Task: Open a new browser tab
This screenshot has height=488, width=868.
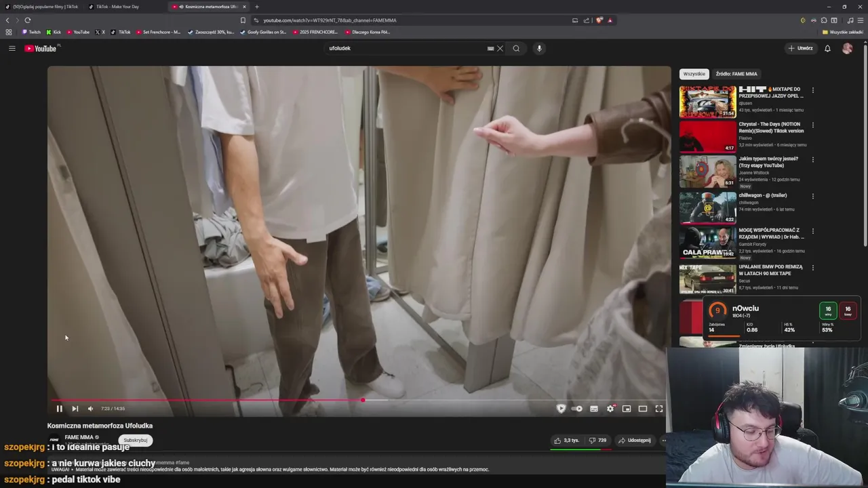Action: pyautogui.click(x=256, y=7)
